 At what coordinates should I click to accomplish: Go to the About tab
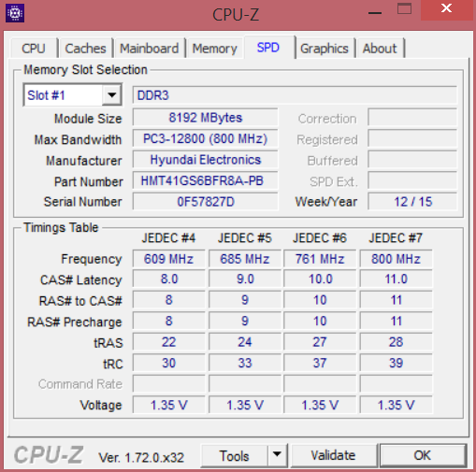click(x=380, y=49)
